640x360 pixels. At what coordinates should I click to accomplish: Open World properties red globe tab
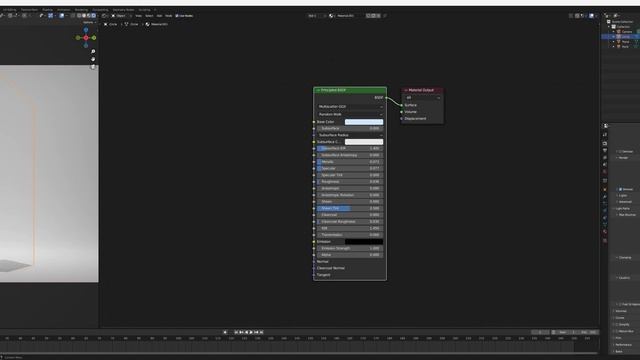[605, 172]
